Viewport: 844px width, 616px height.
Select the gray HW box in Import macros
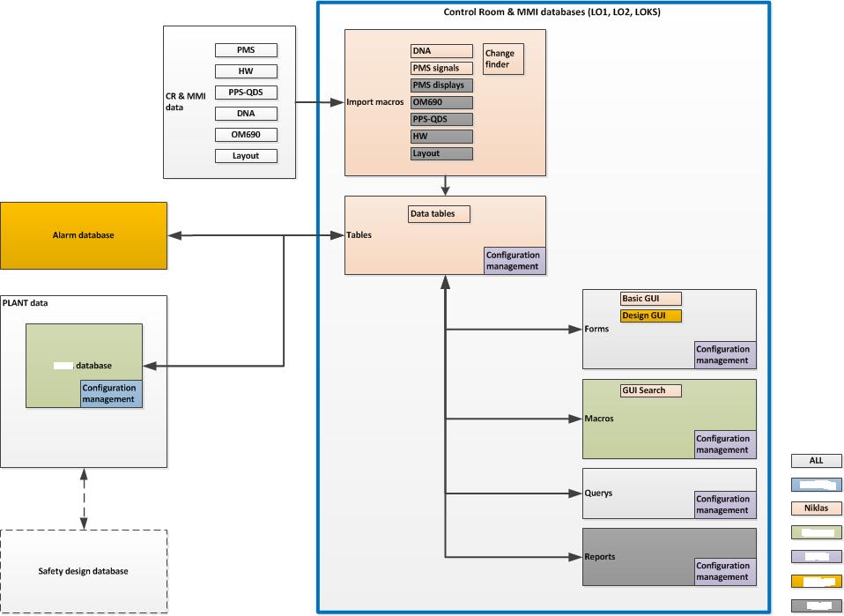441,137
